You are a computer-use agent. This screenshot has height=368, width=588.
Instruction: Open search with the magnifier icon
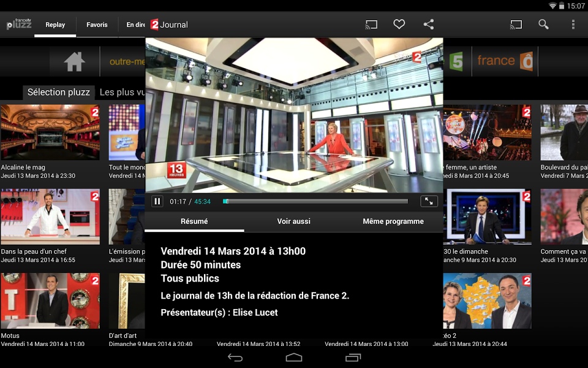(x=544, y=25)
